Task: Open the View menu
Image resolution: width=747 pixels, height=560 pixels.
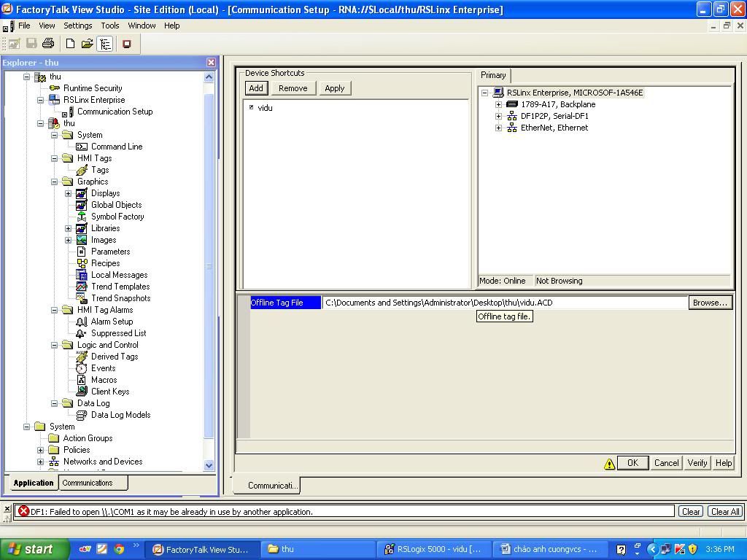Action: coord(47,26)
